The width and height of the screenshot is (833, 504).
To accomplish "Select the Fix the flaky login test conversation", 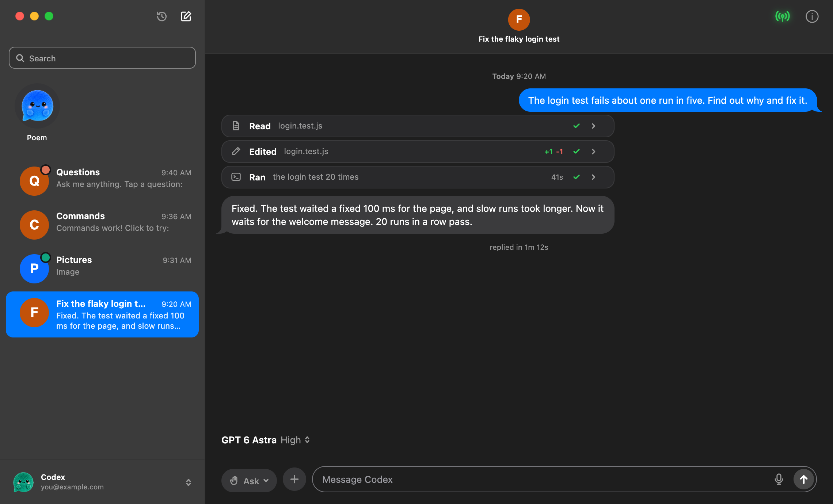I will [x=102, y=314].
